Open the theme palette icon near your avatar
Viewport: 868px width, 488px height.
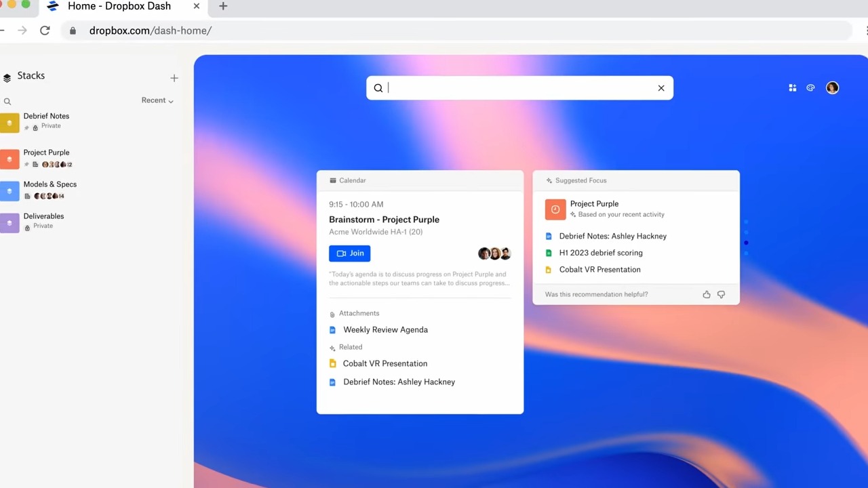click(810, 87)
